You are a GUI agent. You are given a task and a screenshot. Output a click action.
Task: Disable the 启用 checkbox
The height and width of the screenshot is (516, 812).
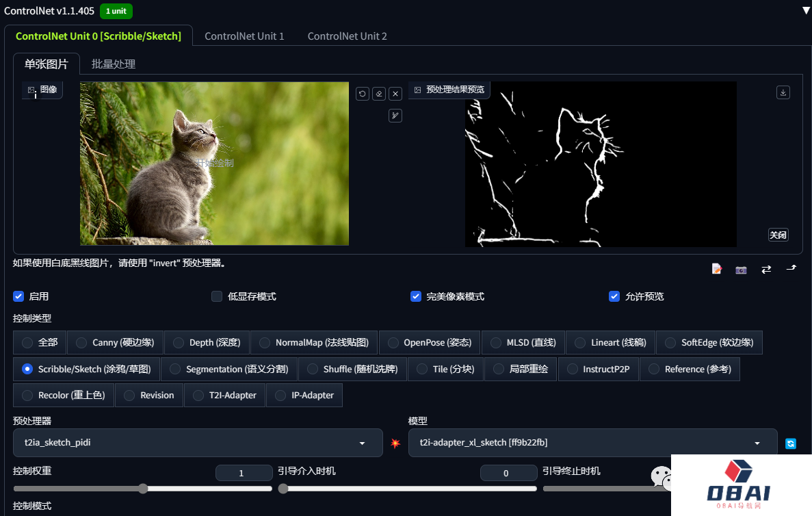coord(18,296)
